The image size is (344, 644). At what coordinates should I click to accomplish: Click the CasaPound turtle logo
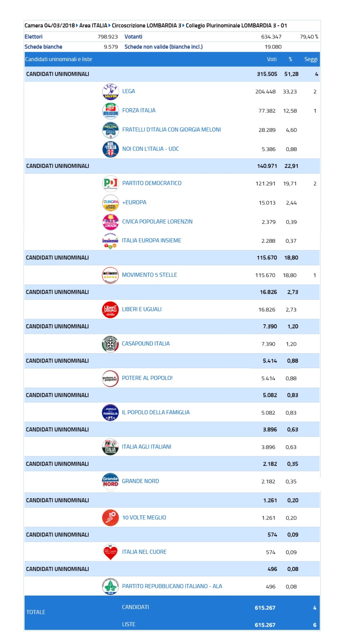pos(110,344)
